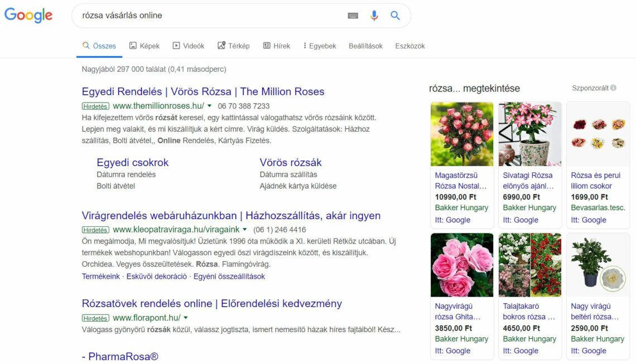Click Nagy virágú beltéri rózsa... title

pos(595,312)
